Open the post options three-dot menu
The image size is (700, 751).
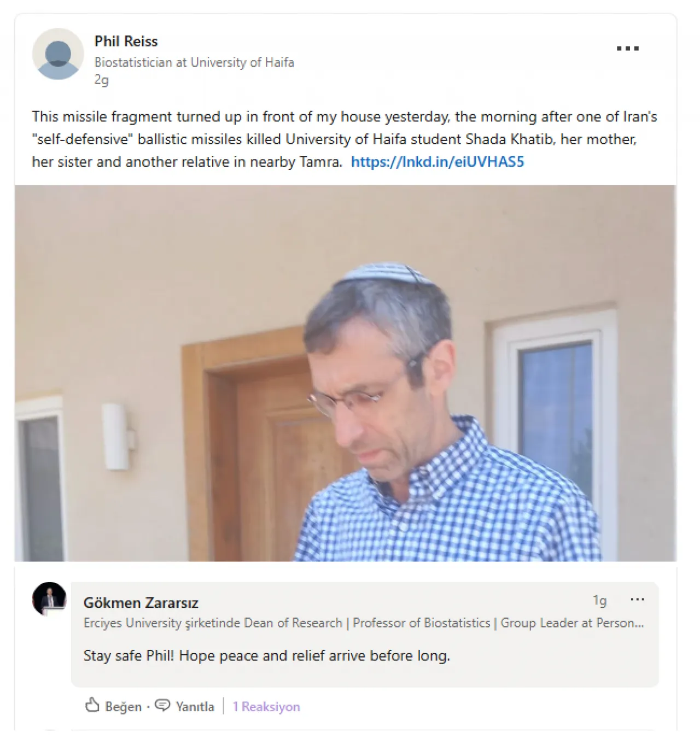tap(627, 49)
